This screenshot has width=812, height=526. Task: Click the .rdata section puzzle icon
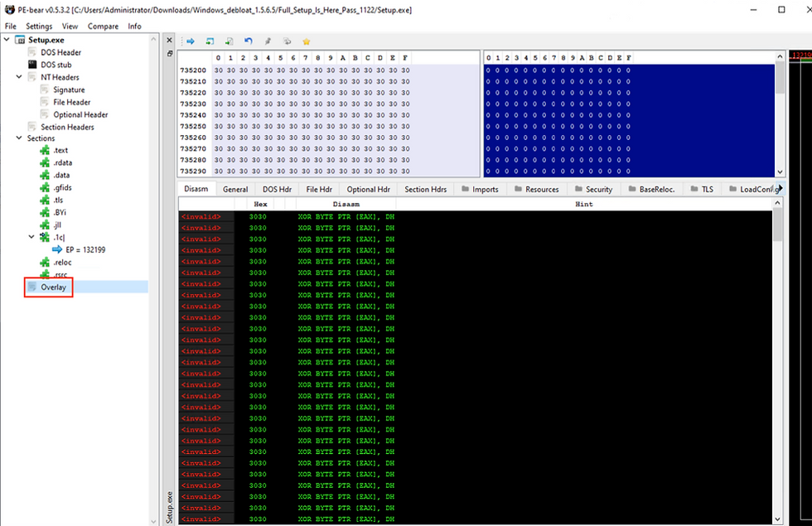[45, 162]
